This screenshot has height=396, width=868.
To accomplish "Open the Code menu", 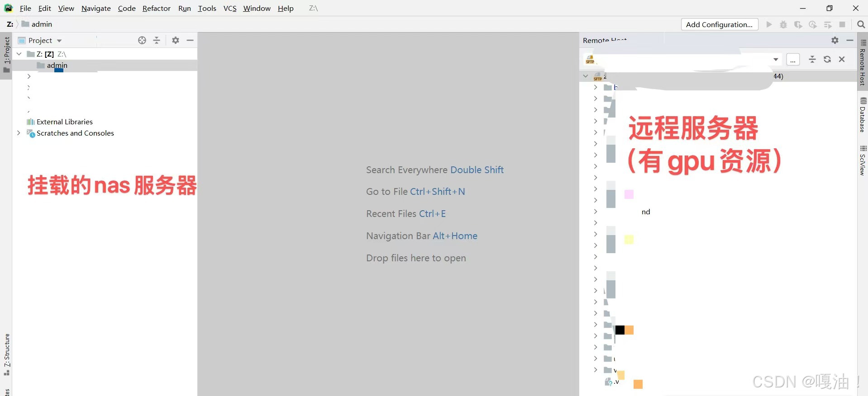I will [127, 8].
